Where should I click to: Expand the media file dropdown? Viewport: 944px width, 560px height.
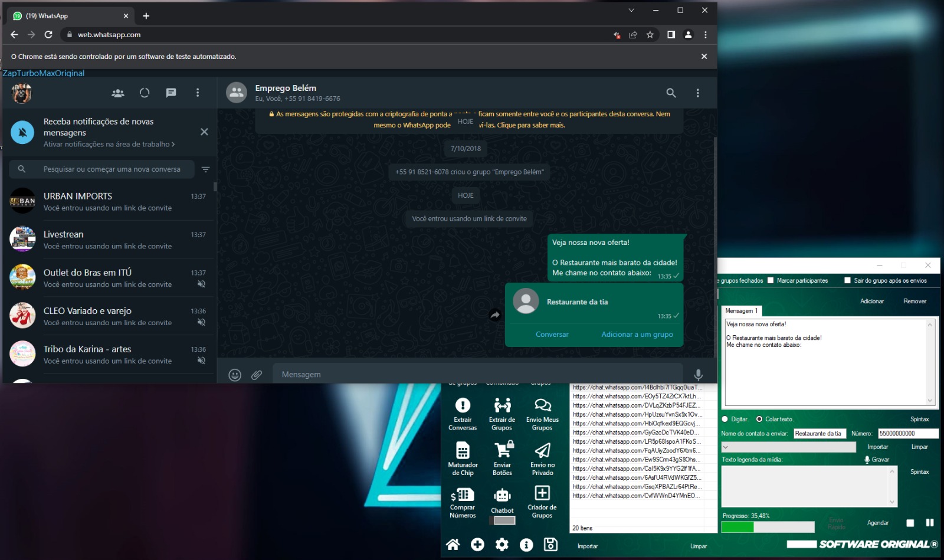point(788,447)
